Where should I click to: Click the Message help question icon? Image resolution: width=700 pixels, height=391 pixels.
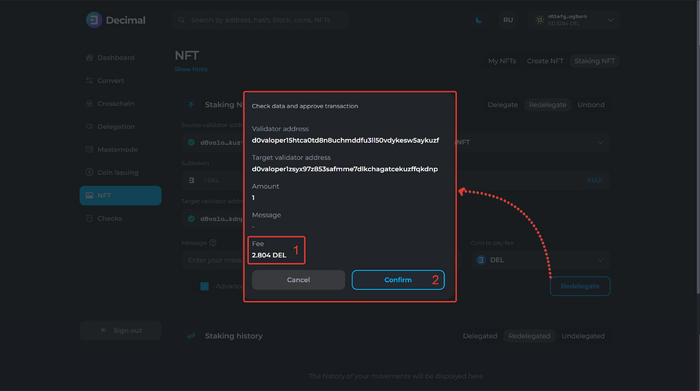click(x=213, y=243)
